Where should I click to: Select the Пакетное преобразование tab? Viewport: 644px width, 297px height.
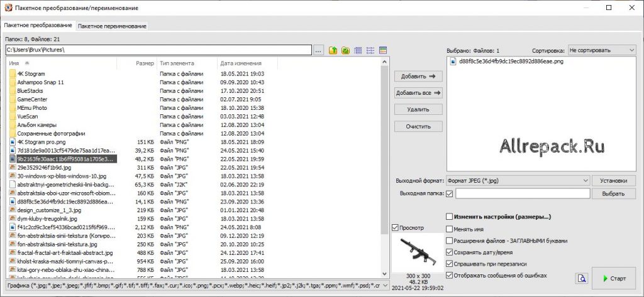(38, 26)
